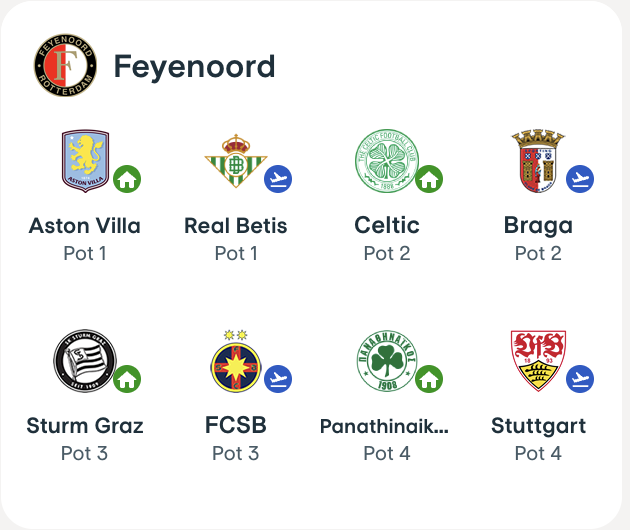Click the Braga crest
Image resolution: width=630 pixels, height=530 pixels.
coord(532,161)
